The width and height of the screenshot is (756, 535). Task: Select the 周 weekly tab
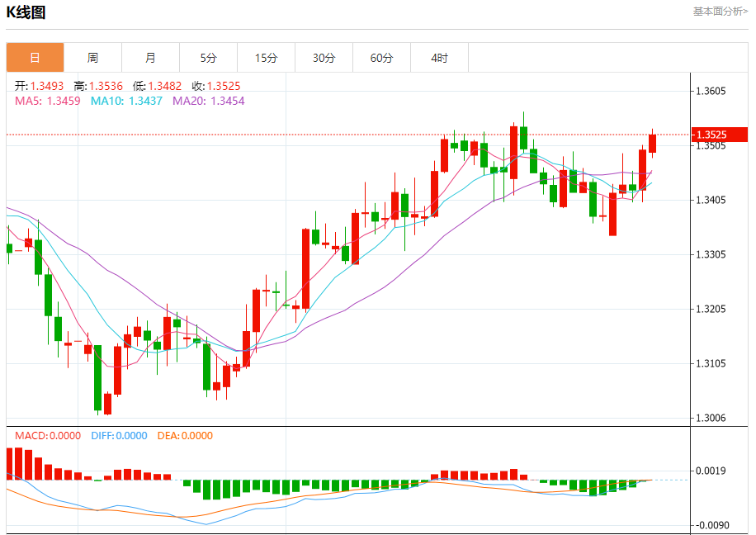click(x=92, y=58)
